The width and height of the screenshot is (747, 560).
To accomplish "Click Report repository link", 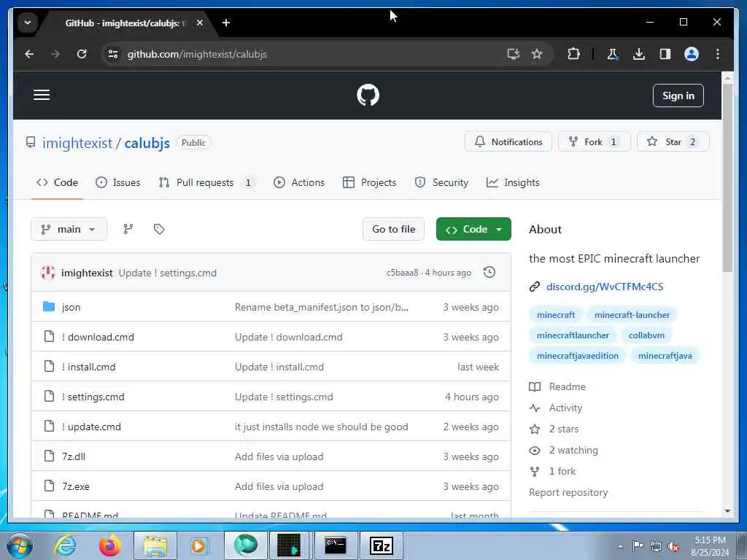I will 568,492.
